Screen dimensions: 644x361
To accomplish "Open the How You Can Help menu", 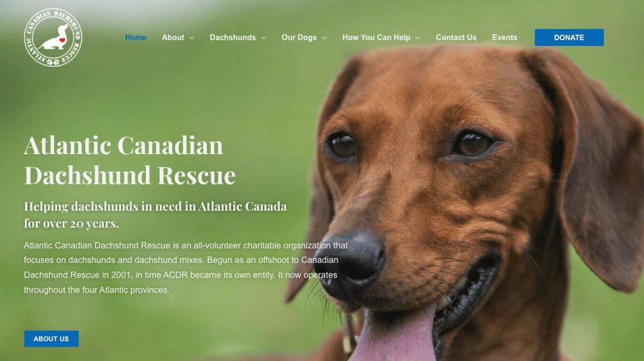I will [x=376, y=37].
